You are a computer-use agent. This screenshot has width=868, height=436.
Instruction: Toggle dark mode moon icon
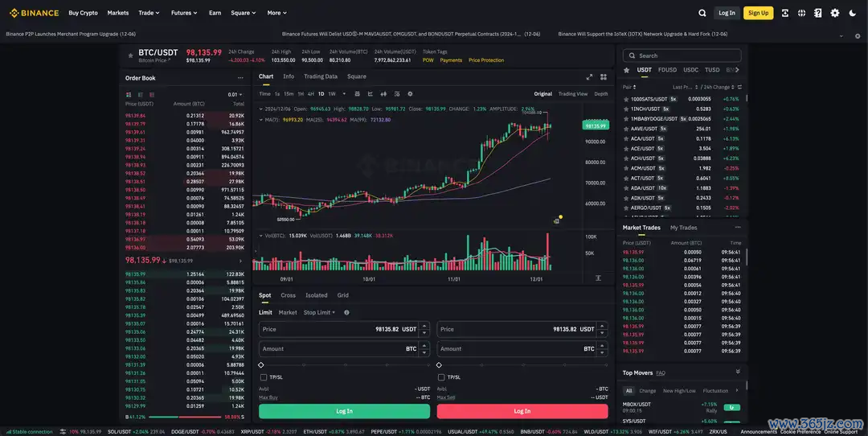(853, 13)
